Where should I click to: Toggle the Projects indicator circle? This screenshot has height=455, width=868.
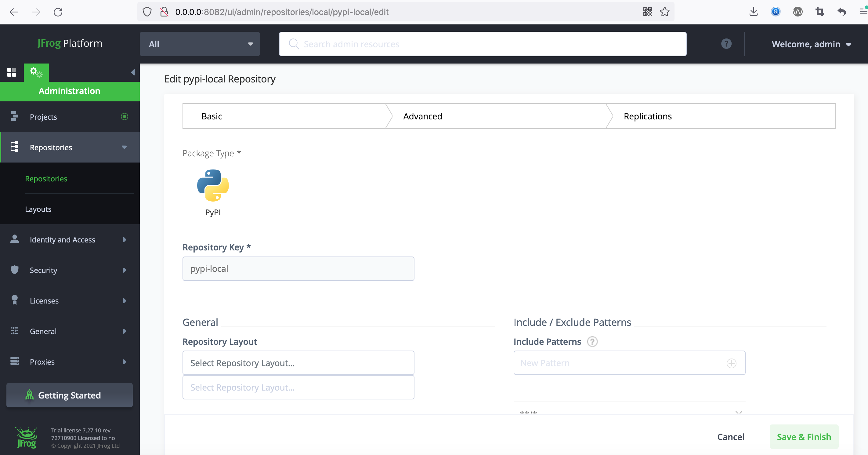[124, 117]
